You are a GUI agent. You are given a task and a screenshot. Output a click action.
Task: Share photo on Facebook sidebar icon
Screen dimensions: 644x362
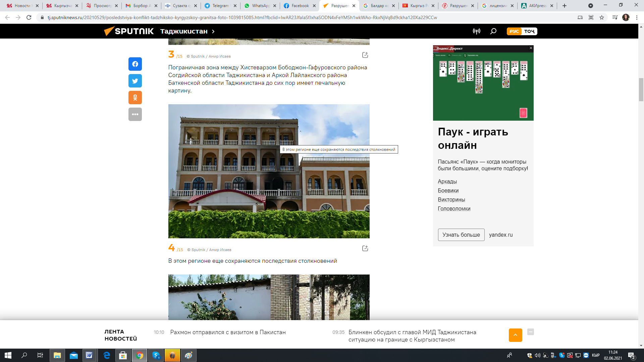tap(135, 64)
